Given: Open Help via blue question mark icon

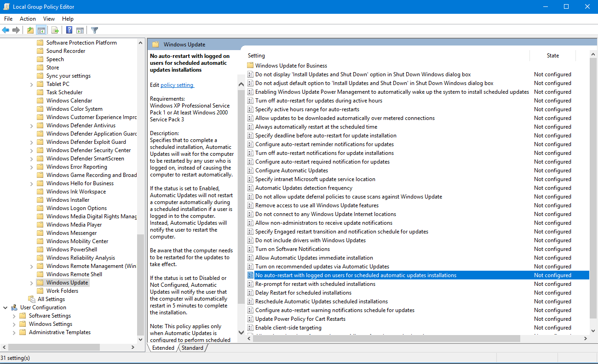Looking at the screenshot, I should [x=69, y=30].
